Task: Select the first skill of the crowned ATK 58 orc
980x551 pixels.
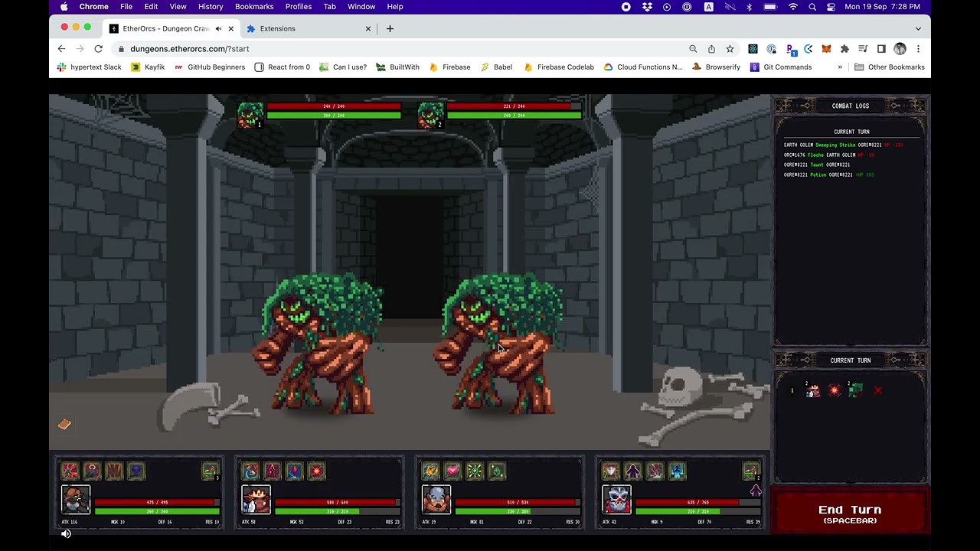Action: coord(250,471)
